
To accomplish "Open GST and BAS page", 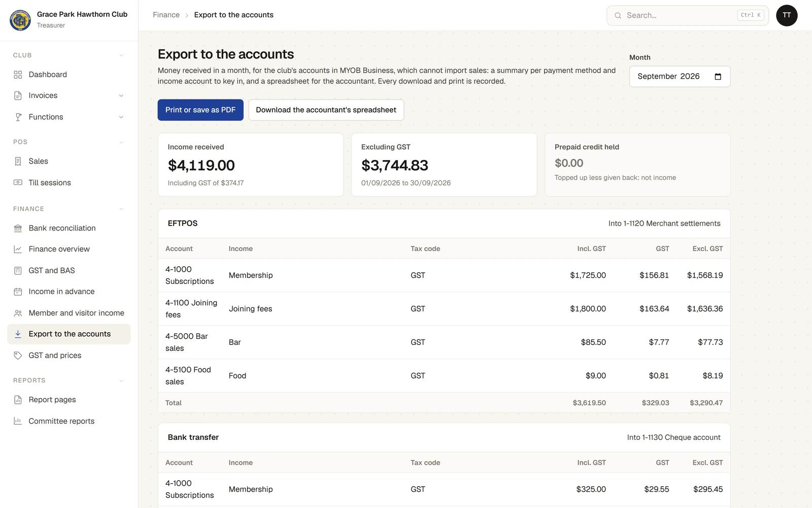I will tap(69, 270).
